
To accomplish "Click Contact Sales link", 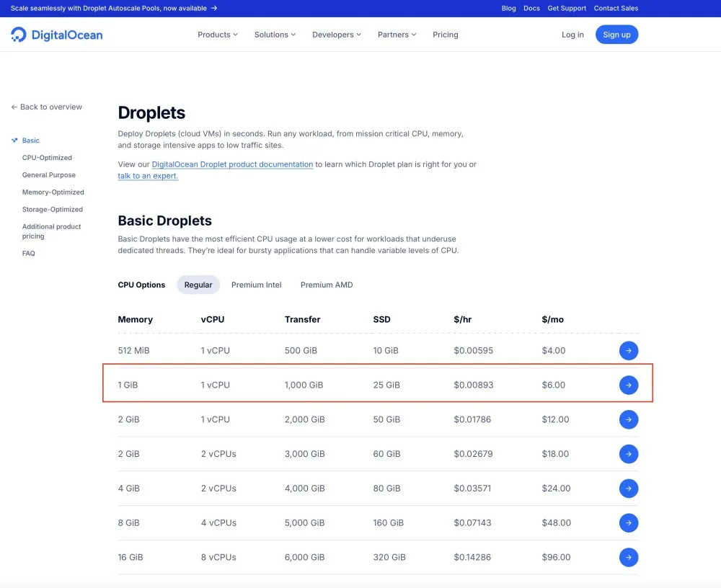I will coord(616,8).
